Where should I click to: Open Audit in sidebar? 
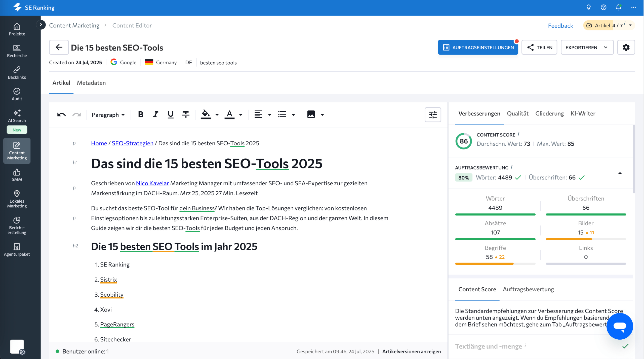click(x=17, y=95)
